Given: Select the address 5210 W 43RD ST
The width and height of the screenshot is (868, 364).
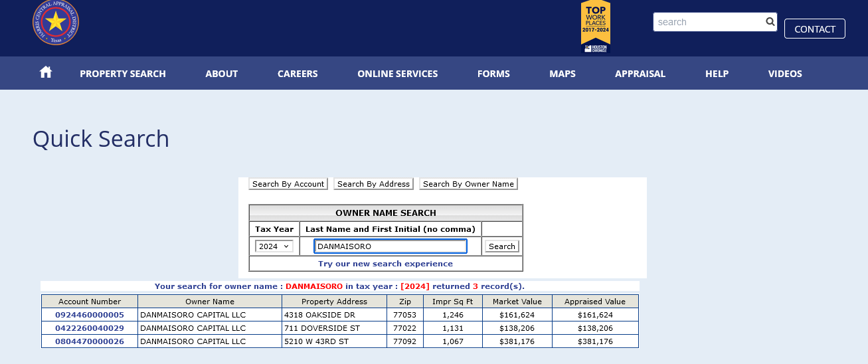Looking at the screenshot, I should point(316,341).
